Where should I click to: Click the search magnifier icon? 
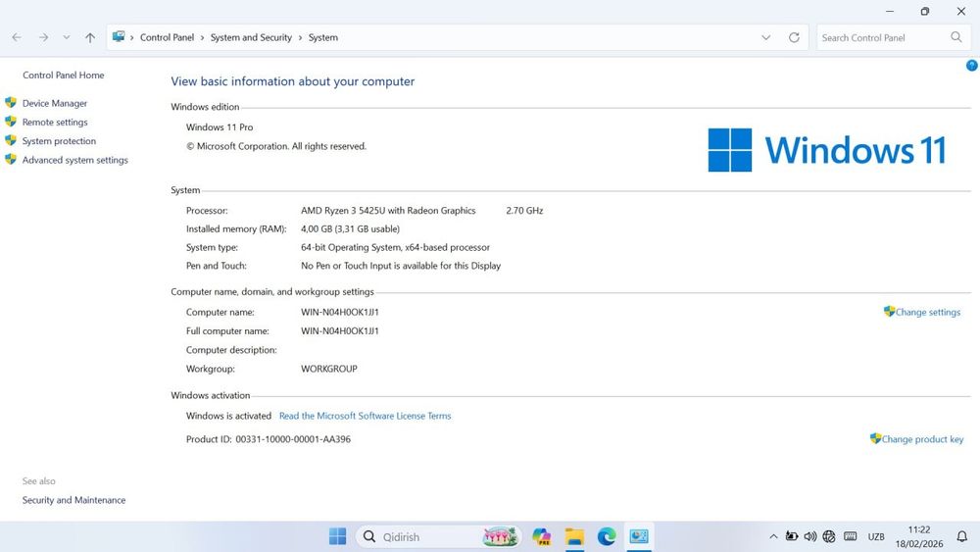[x=956, y=37]
